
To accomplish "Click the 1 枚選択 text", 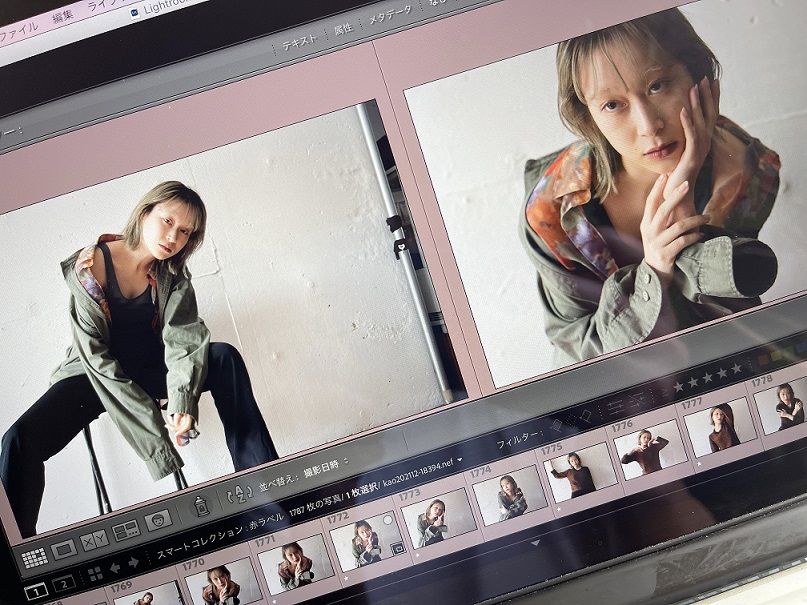I will coord(361,490).
